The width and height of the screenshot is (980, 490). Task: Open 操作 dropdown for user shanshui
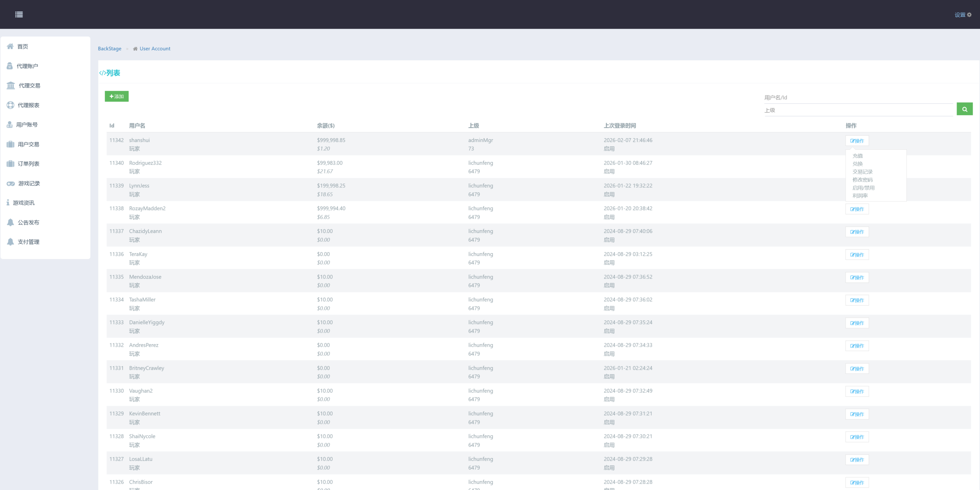click(x=857, y=141)
